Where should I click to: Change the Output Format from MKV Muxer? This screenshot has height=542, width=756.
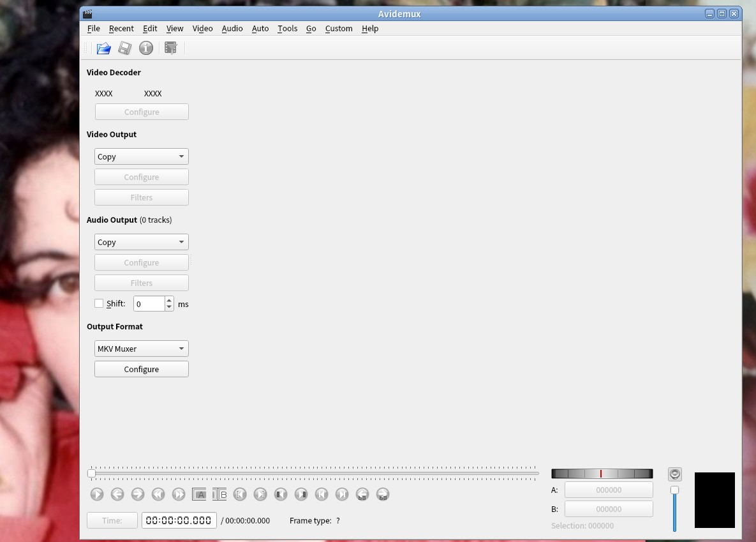tap(141, 348)
